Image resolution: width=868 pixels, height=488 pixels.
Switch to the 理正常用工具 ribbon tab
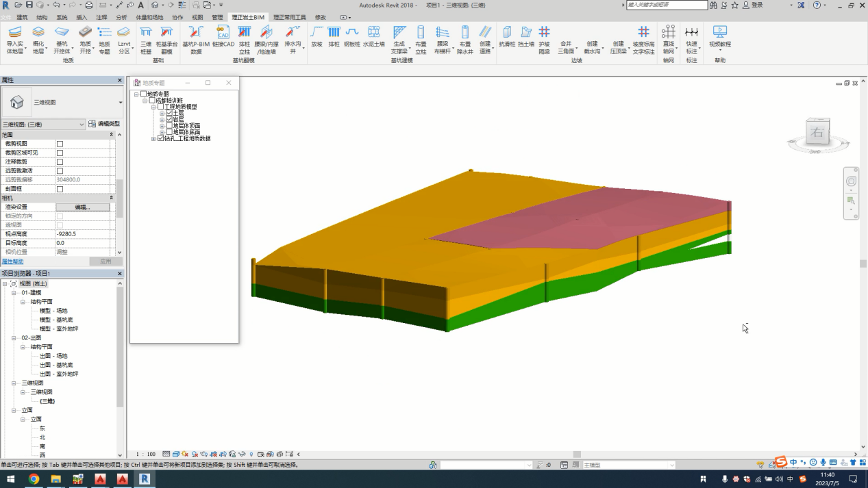click(290, 17)
